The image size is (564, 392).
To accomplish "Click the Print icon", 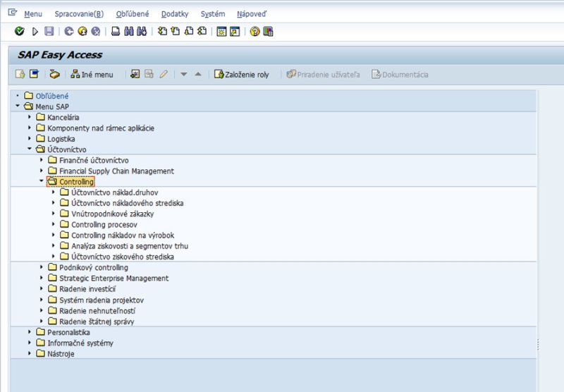I will 116,32.
